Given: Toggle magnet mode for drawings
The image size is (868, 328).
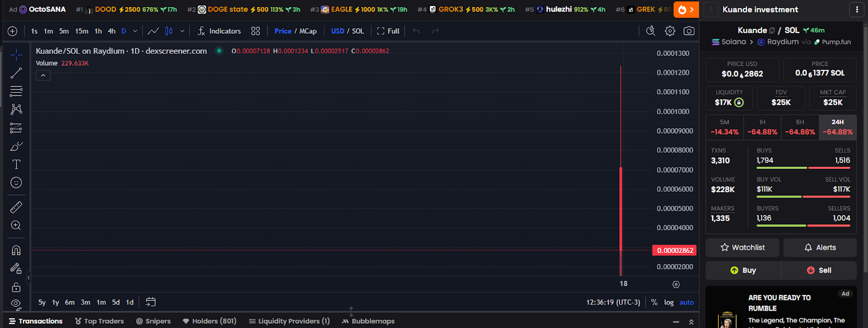Looking at the screenshot, I should pos(16,250).
